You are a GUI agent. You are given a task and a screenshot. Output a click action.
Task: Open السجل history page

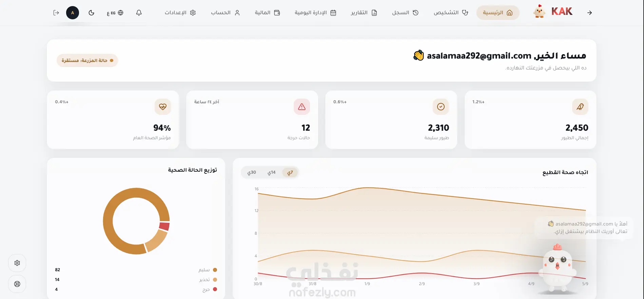click(405, 13)
